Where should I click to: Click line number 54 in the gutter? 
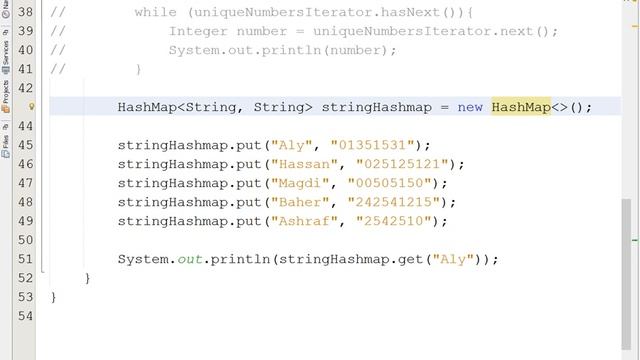pos(25,316)
